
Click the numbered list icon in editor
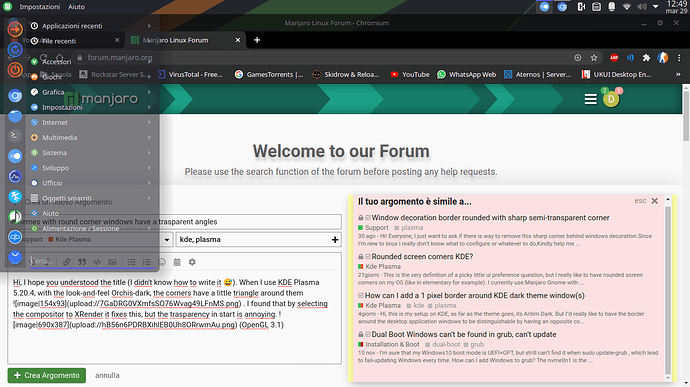[147, 262]
